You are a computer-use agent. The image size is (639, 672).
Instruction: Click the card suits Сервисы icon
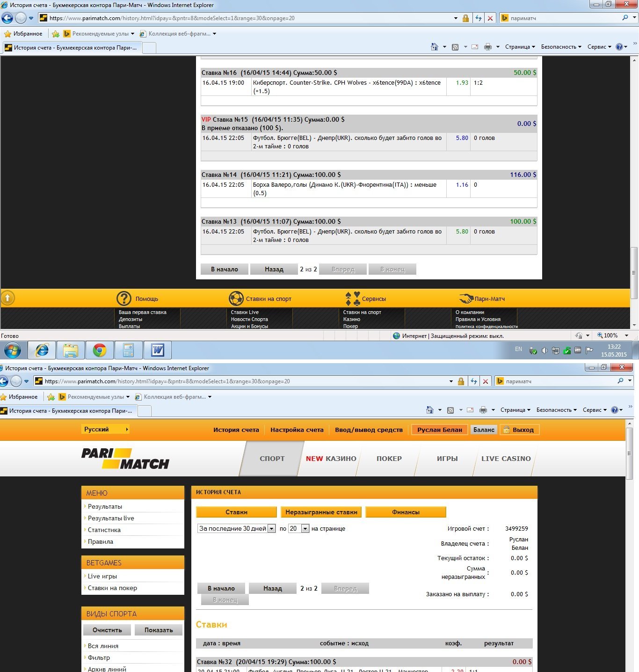click(x=353, y=299)
